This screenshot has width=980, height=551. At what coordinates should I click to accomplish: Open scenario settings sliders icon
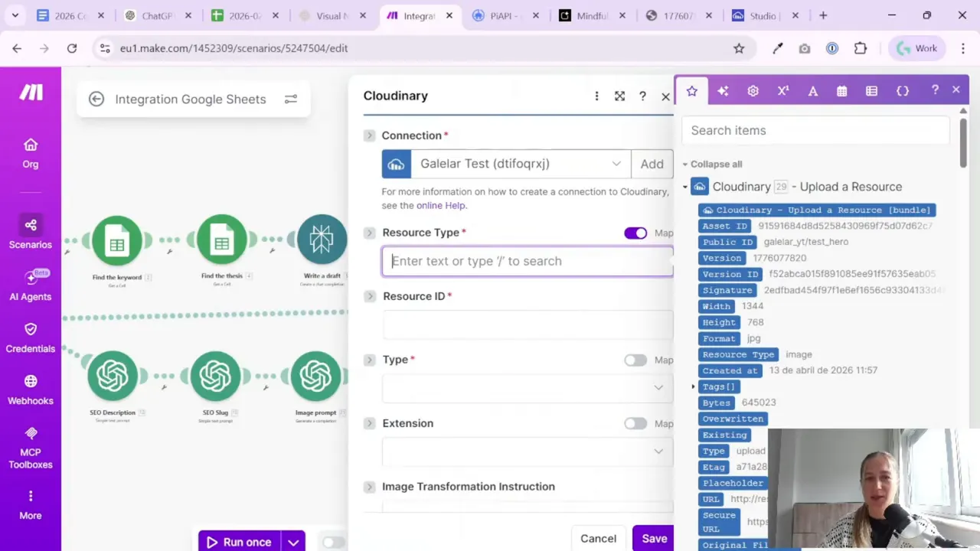tap(291, 99)
